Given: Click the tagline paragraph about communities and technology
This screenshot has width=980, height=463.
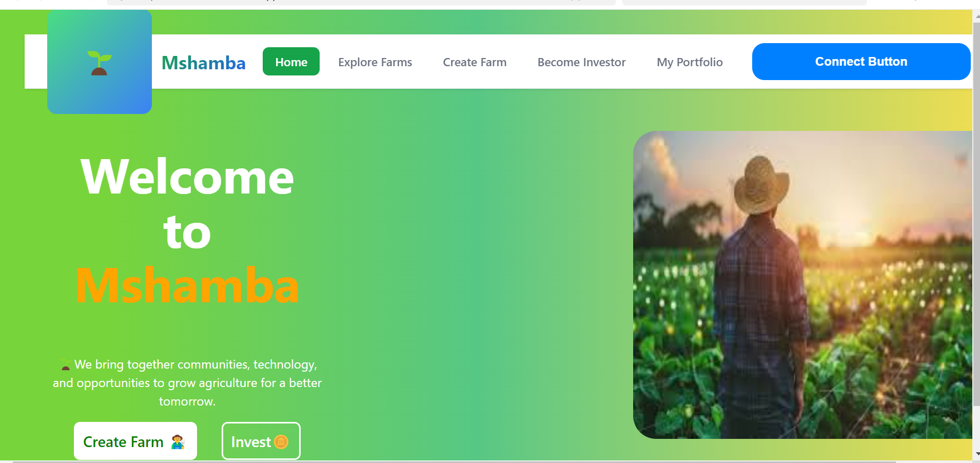Looking at the screenshot, I should (x=187, y=383).
